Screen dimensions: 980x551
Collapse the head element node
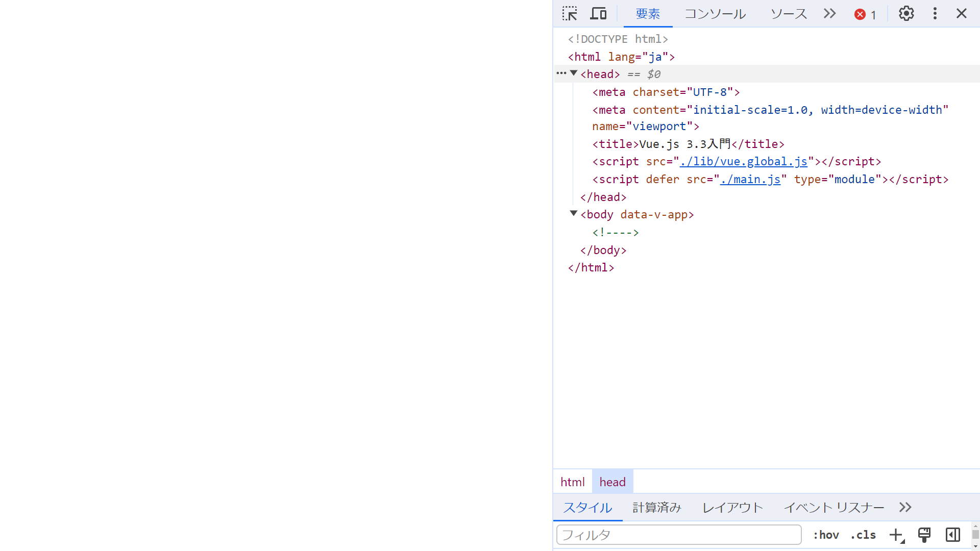point(574,73)
